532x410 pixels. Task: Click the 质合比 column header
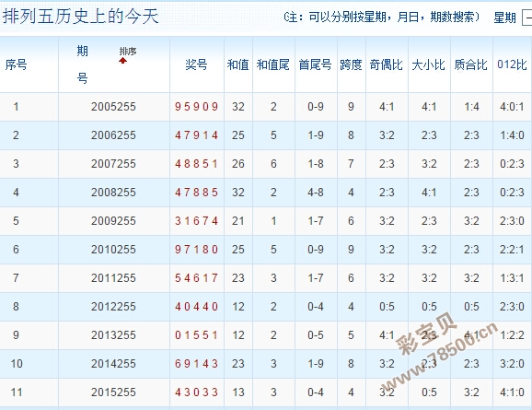coord(471,64)
